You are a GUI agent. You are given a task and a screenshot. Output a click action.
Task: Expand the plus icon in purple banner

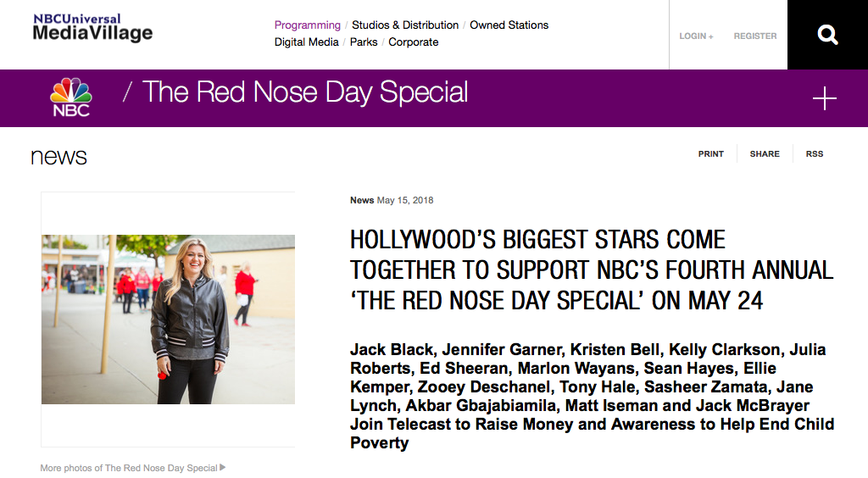click(x=824, y=98)
